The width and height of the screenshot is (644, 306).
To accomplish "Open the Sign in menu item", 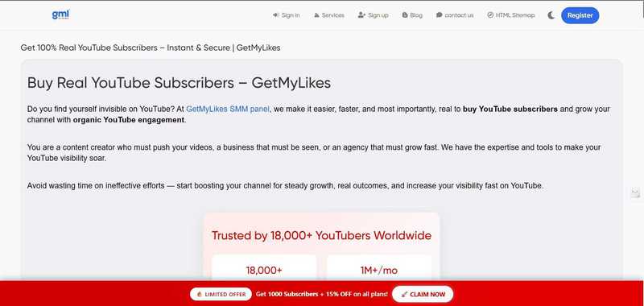I will 287,15.
